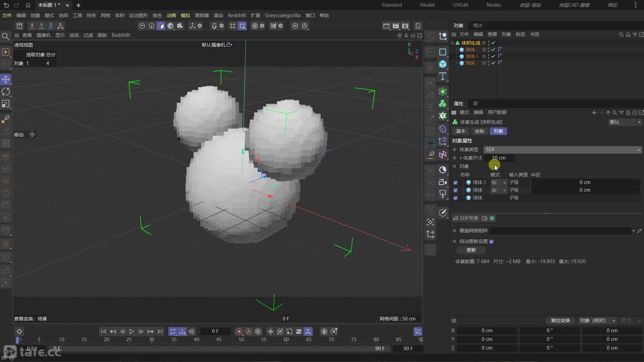
Task: Click the SDF平滑 button
Action: [x=466, y=218]
